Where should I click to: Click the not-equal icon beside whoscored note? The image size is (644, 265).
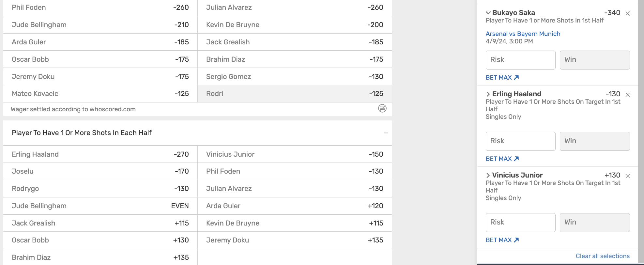382,108
